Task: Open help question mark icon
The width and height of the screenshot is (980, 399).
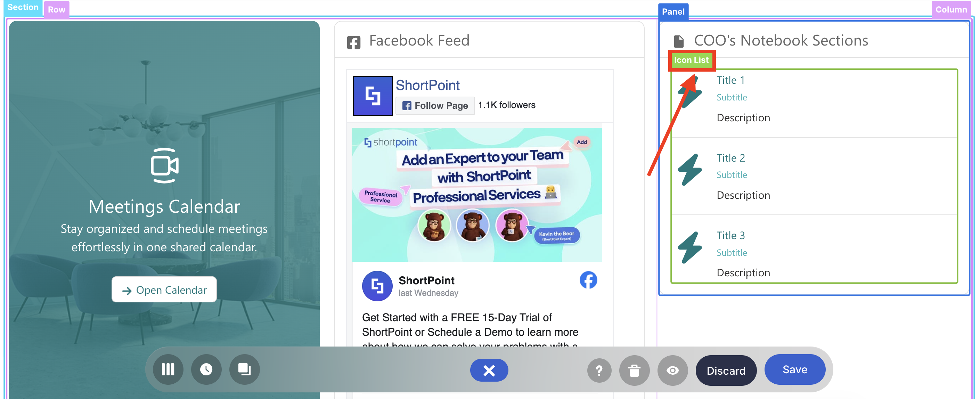Action: tap(599, 370)
